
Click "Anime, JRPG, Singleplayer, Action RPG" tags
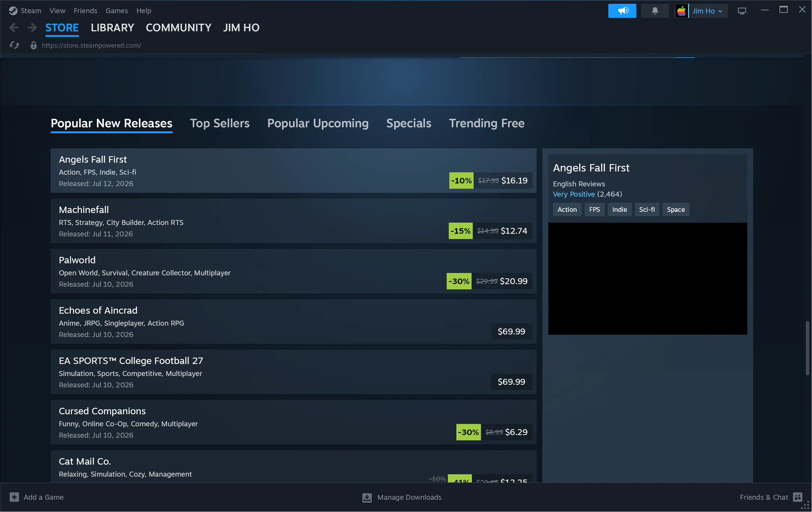coord(121,323)
